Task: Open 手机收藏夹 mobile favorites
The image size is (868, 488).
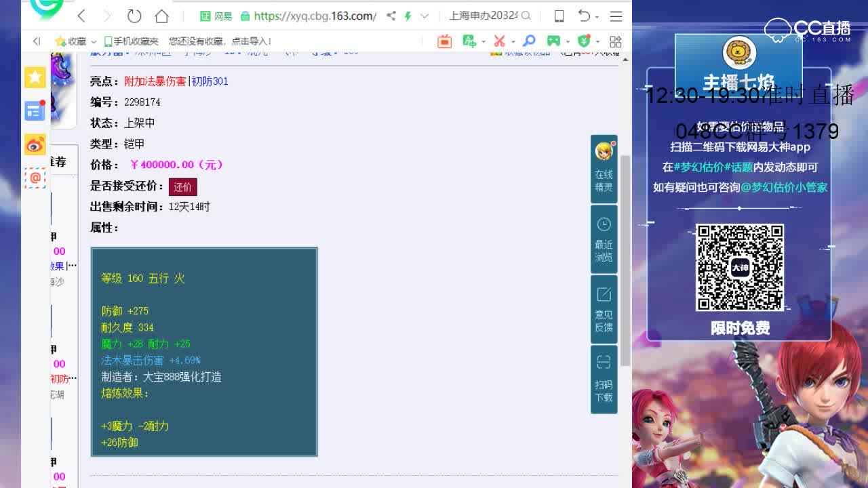Action: pyautogui.click(x=130, y=41)
